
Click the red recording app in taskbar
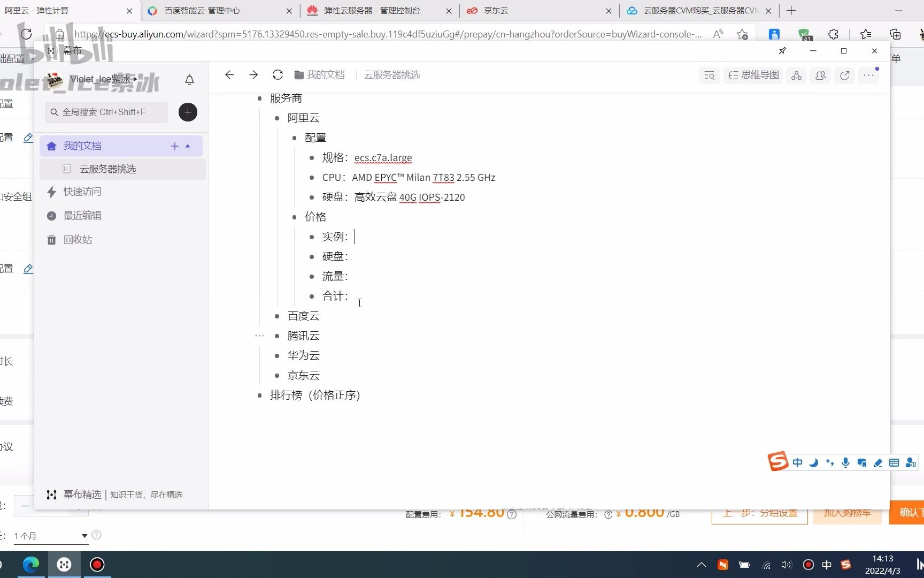pos(97,565)
